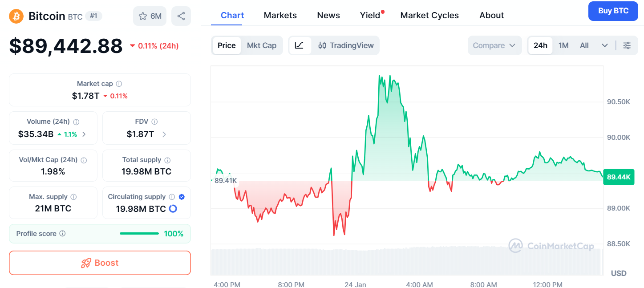Select the 1M time range
Image resolution: width=644 pixels, height=288 pixels.
pos(563,45)
